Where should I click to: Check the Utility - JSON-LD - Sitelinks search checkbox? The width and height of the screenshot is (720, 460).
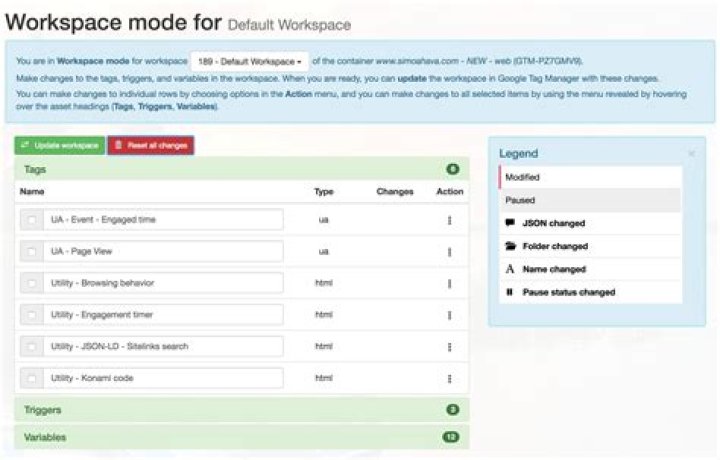(x=32, y=347)
